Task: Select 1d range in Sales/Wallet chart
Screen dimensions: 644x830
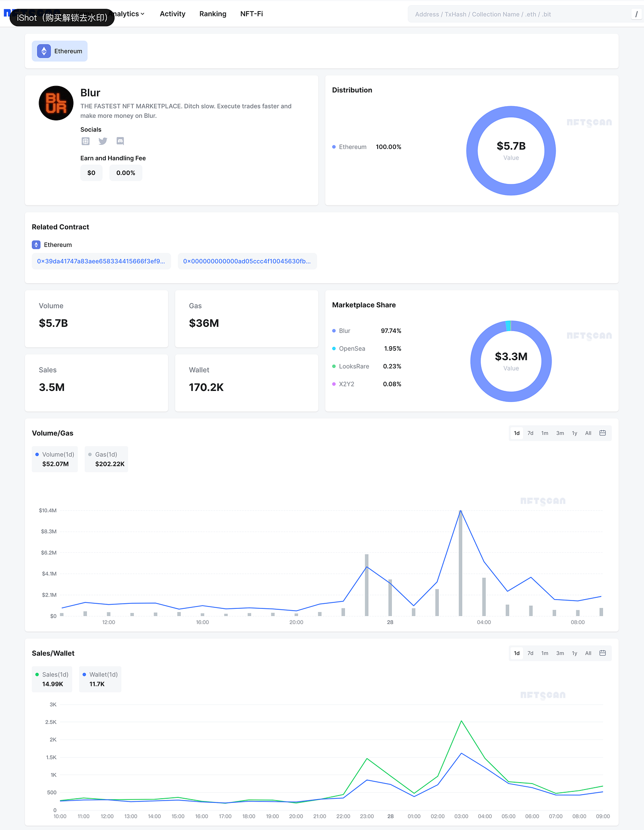Action: [517, 653]
